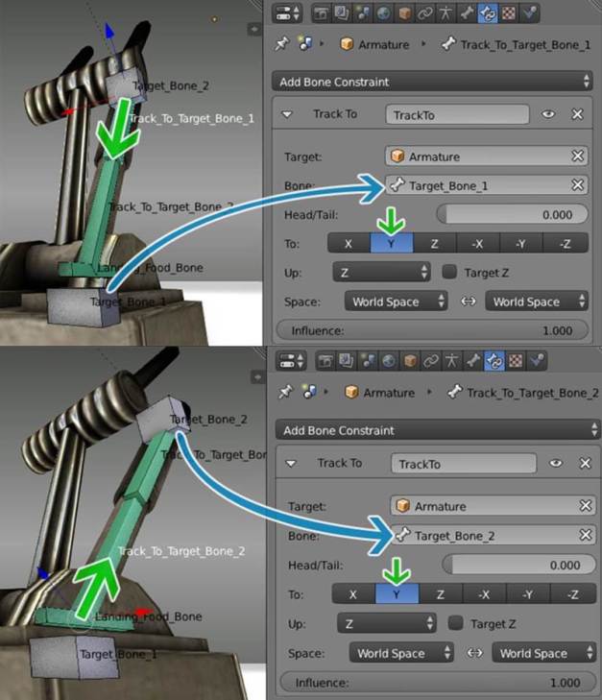The width and height of the screenshot is (602, 700).
Task: Delete Track To constraint targeting Target_Bone_2
Action: tap(585, 464)
